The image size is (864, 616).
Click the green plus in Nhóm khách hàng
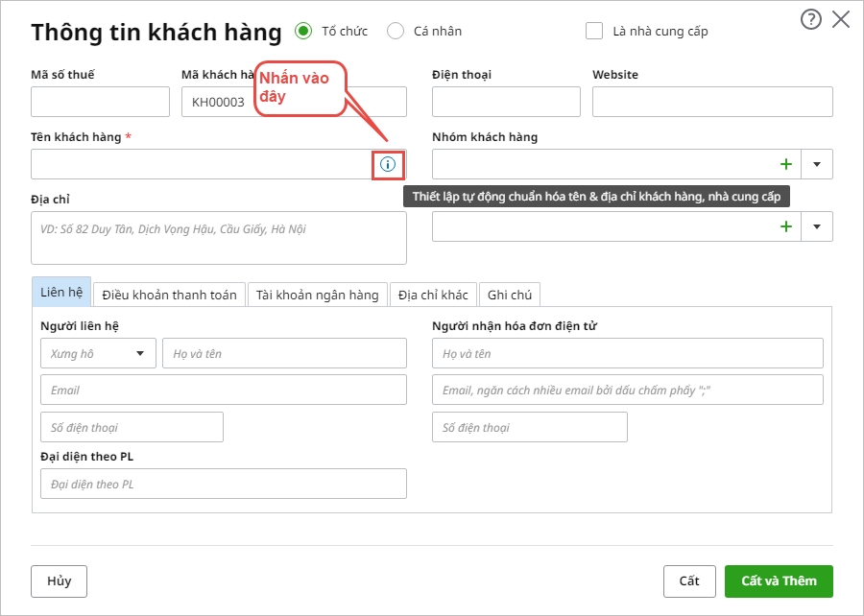coord(786,164)
